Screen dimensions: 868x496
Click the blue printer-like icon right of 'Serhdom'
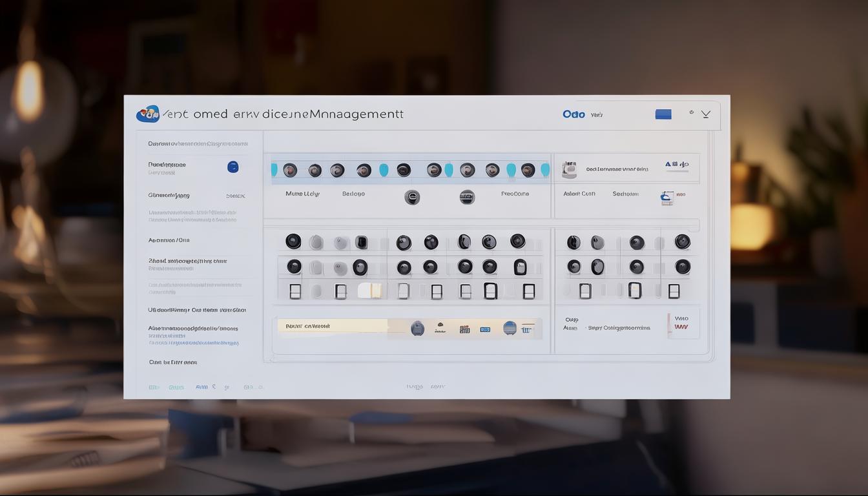click(x=667, y=198)
